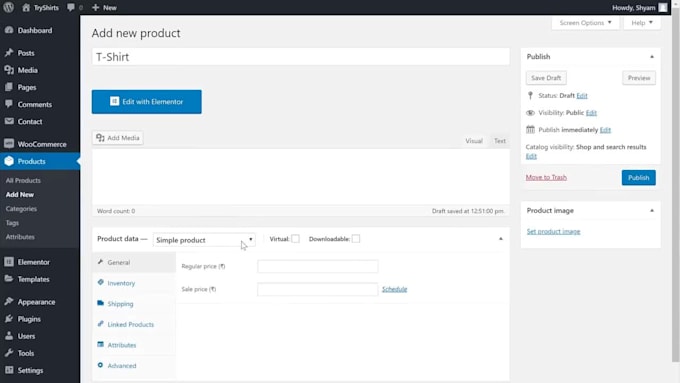Image resolution: width=680 pixels, height=383 pixels.
Task: Click the plus New icon
Action: click(x=95, y=7)
